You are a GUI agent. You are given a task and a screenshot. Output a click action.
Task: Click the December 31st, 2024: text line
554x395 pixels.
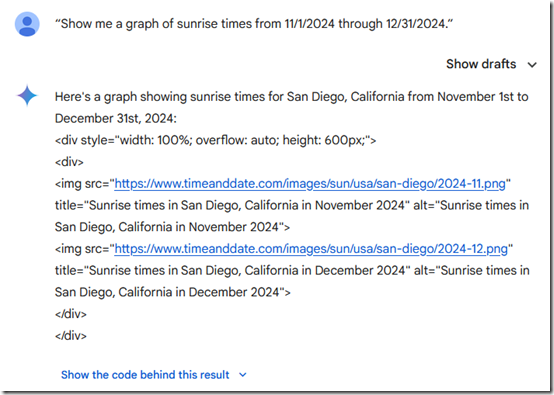(116, 119)
